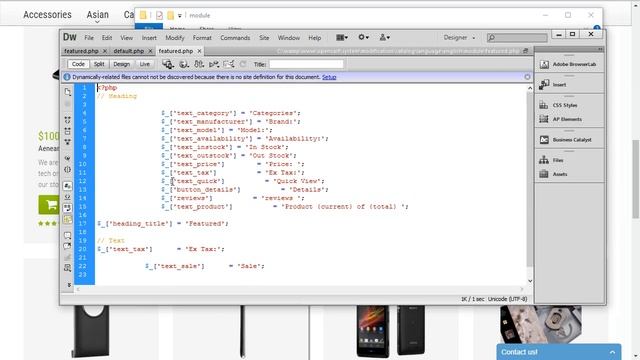The height and width of the screenshot is (360, 640).
Task: Switch to Code view
Action: [78, 64]
